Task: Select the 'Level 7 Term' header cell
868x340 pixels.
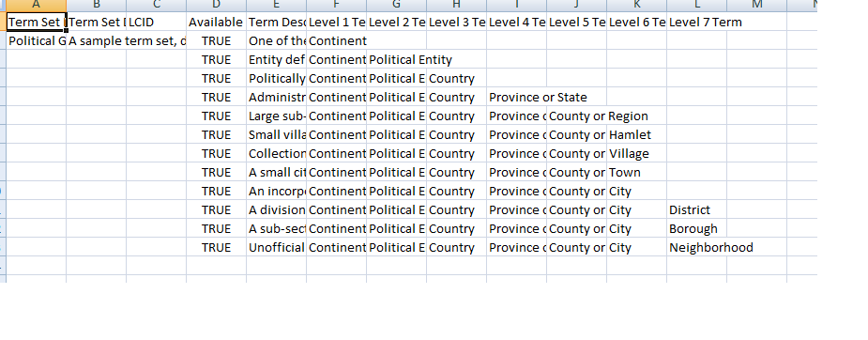Action: pyautogui.click(x=697, y=23)
